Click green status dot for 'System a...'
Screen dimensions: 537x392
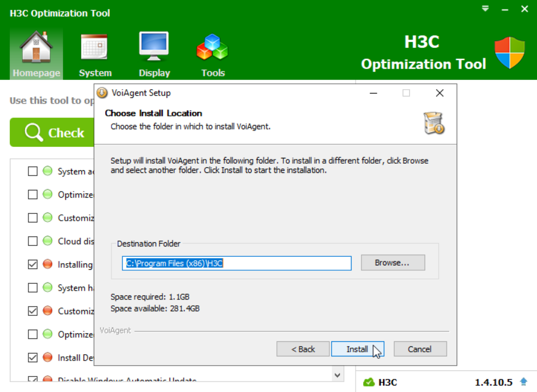coord(48,171)
